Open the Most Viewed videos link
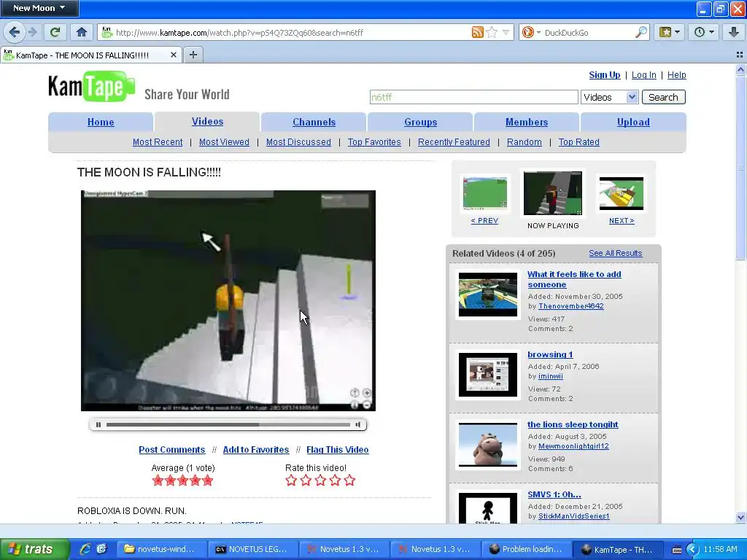The width and height of the screenshot is (747, 560). click(224, 142)
